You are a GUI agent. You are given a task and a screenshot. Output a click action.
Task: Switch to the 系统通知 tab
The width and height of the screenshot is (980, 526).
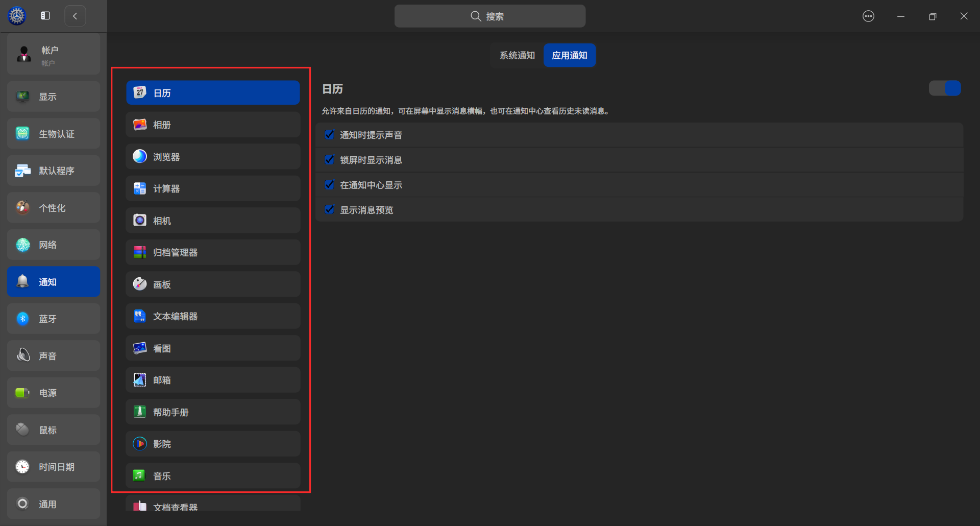tap(516, 55)
